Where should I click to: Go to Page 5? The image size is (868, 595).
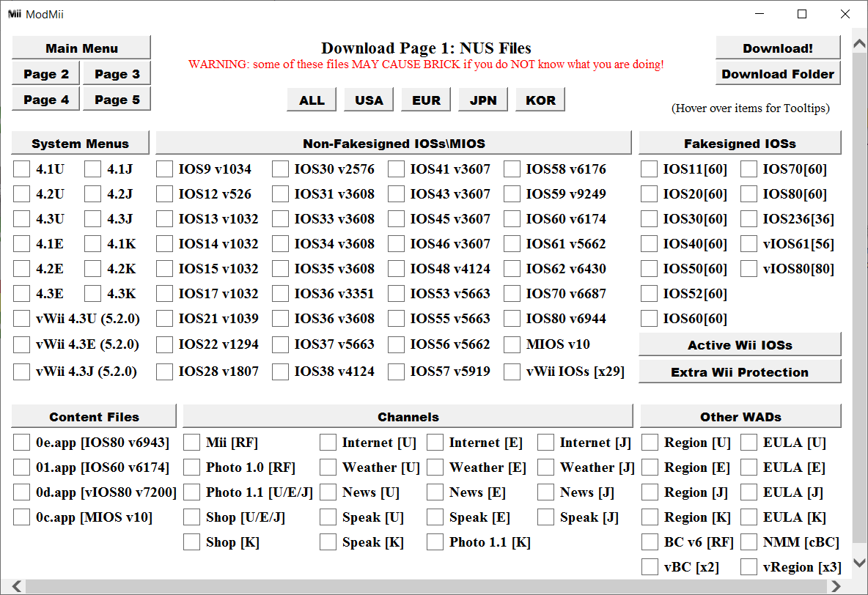point(117,99)
